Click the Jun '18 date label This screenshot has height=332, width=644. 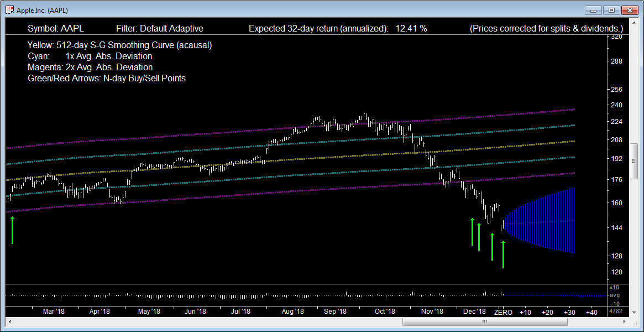196,312
